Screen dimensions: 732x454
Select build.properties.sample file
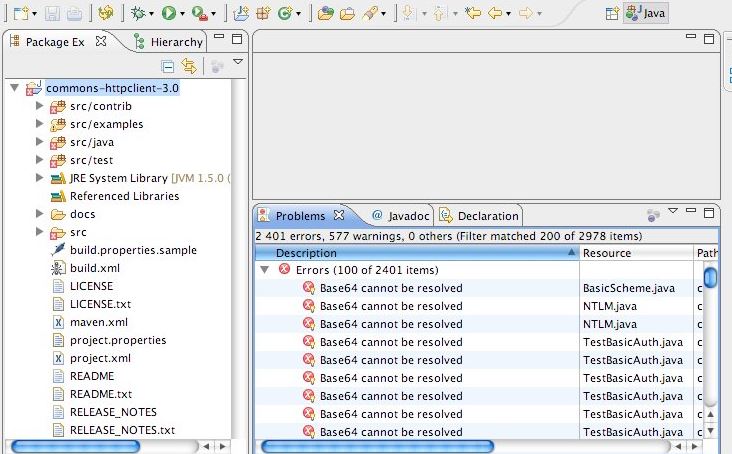(x=133, y=250)
